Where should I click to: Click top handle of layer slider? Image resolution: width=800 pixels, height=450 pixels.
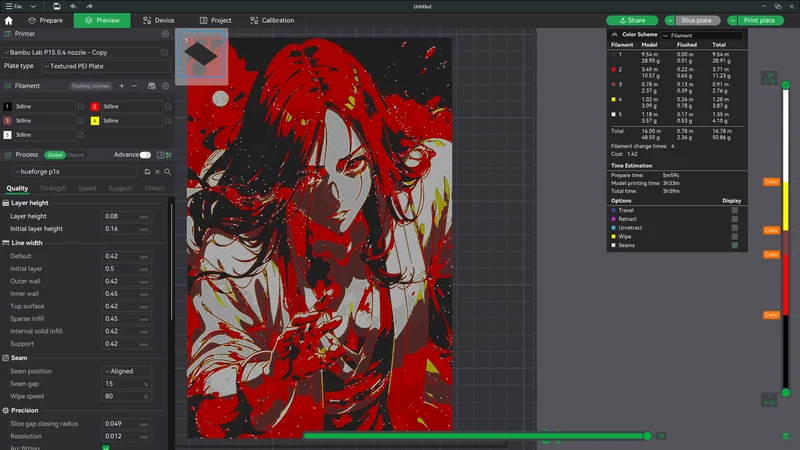coord(786,85)
